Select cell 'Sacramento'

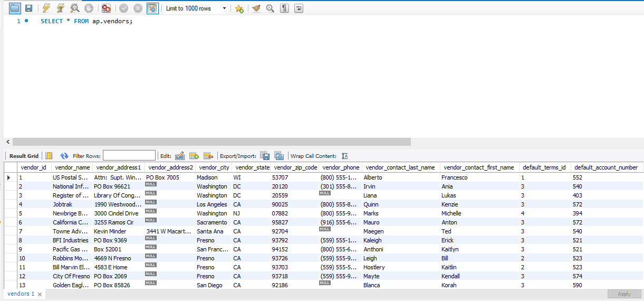(214, 222)
